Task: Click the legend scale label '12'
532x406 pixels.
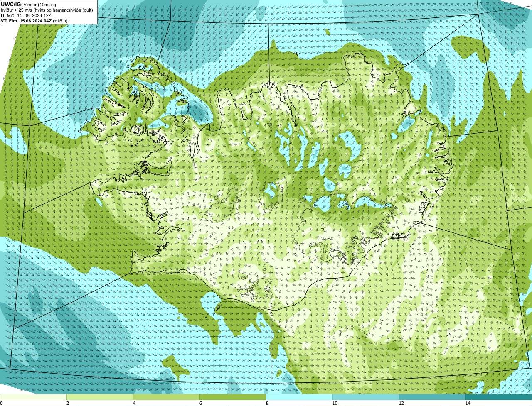Action: pyautogui.click(x=401, y=403)
